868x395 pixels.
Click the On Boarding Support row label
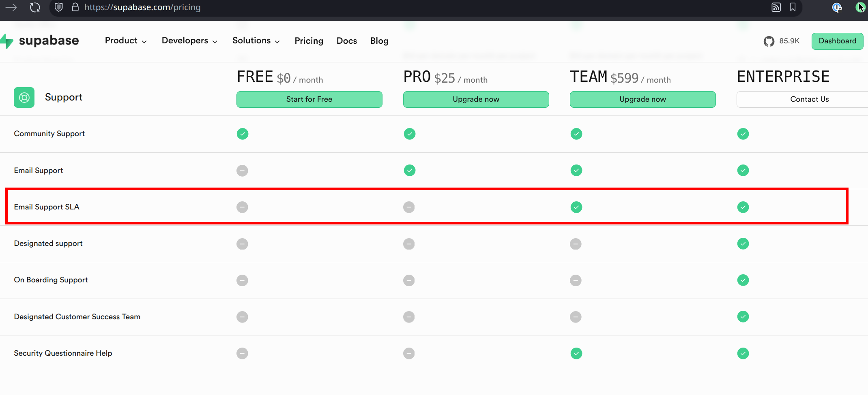51,280
